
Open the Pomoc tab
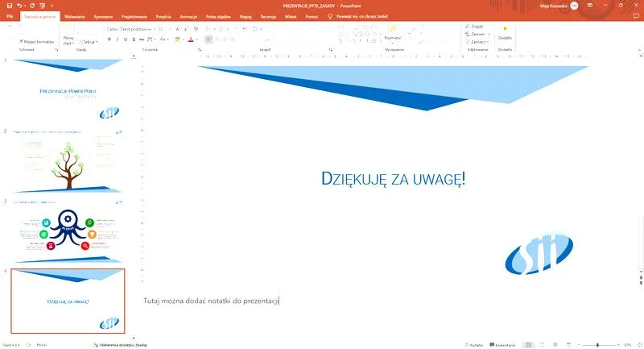pos(312,17)
